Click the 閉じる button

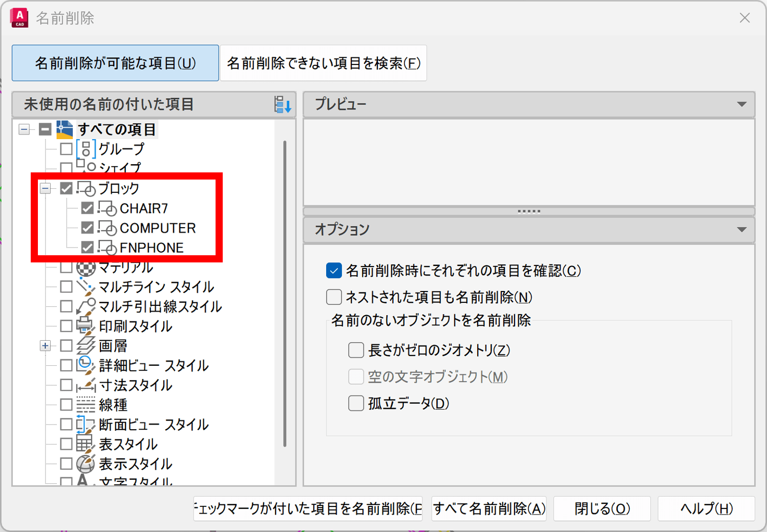click(602, 508)
